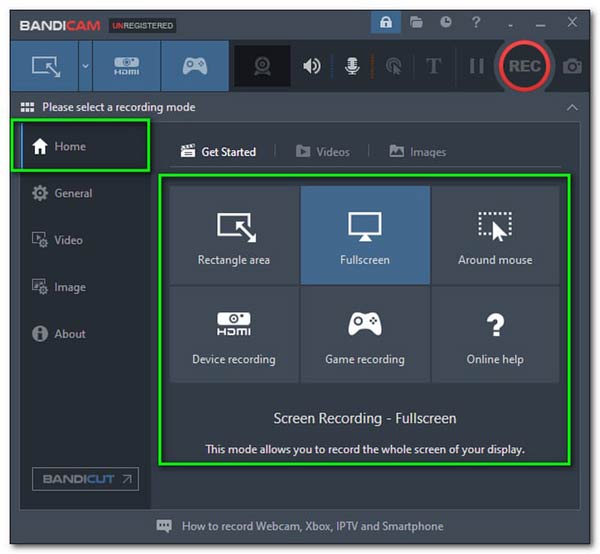The image size is (600, 554).
Task: Click the lock icon in title bar
Action: [x=386, y=22]
